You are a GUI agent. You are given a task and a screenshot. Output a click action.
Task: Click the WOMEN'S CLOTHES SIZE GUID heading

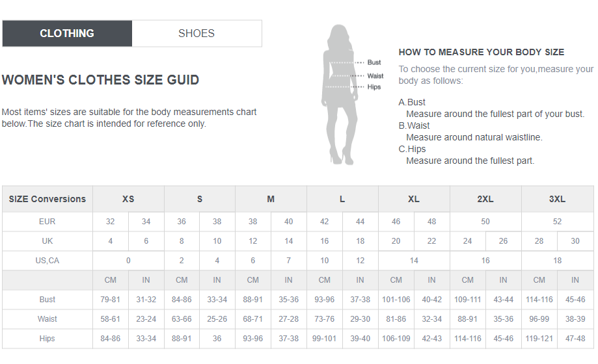[x=100, y=80]
